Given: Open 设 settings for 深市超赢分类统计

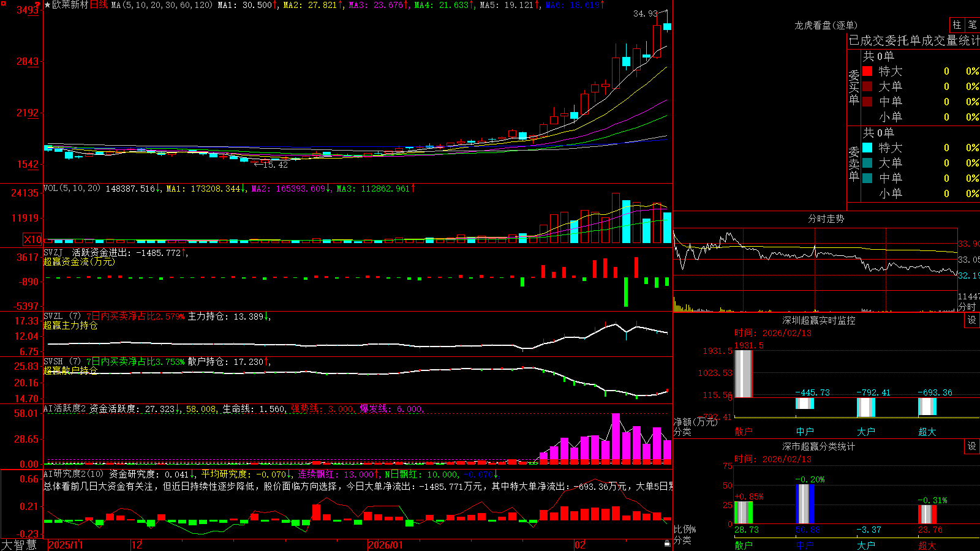Looking at the screenshot, I should point(972,446).
